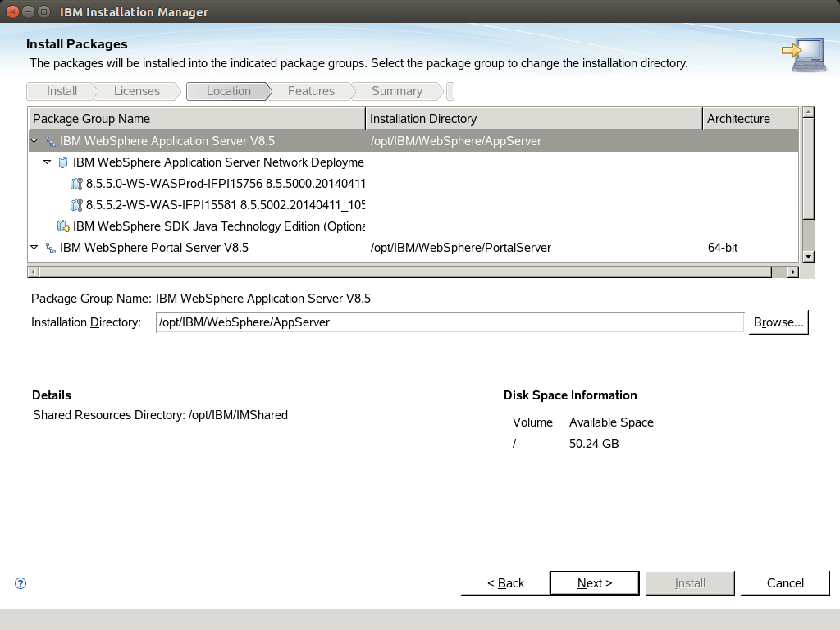Close the IBM Installation Manager window
840x630 pixels.
tap(12, 11)
